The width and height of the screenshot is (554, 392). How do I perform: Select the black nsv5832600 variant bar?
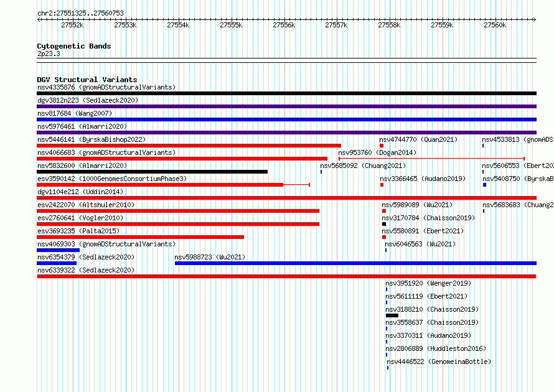click(x=153, y=172)
